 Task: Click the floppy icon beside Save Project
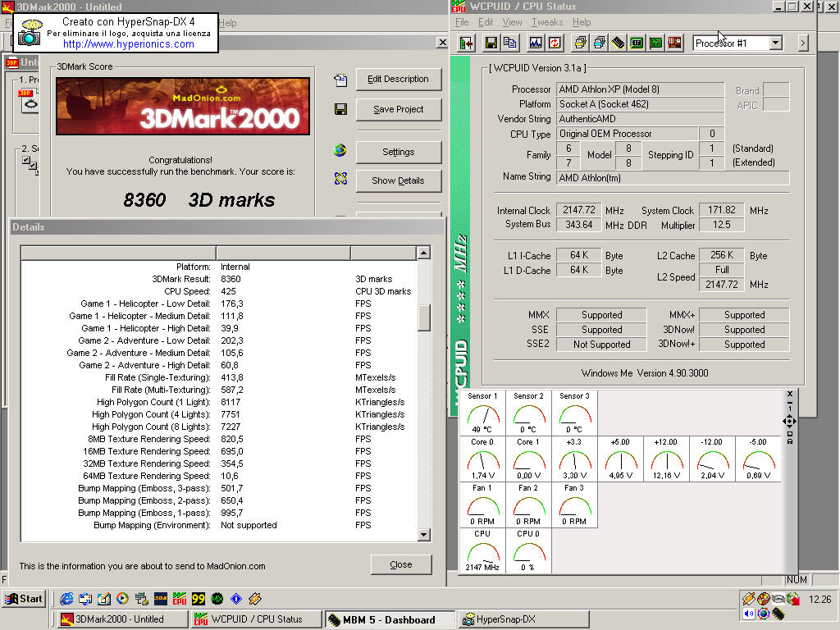click(340, 109)
